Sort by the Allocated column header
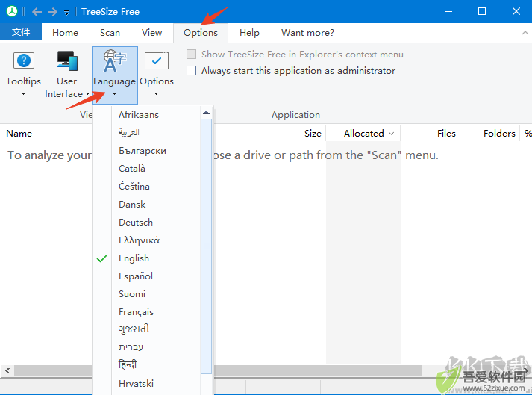532x395 pixels. (x=363, y=134)
